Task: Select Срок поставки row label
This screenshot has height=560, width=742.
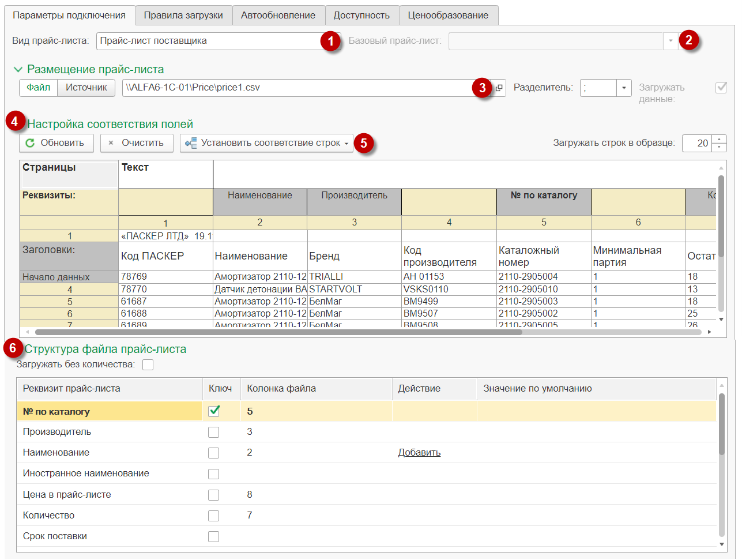Action: [x=55, y=536]
